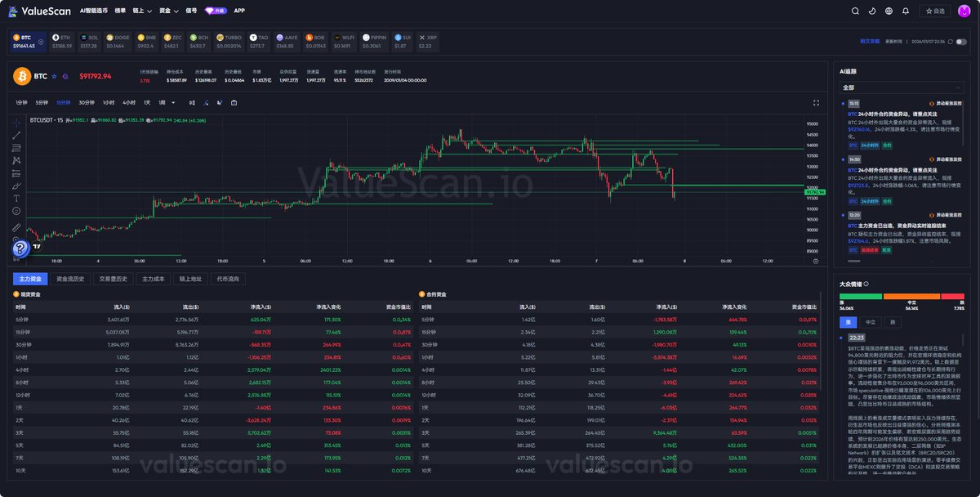This screenshot has width=980, height=497.
Task: Open APP menu item
Action: coord(239,11)
